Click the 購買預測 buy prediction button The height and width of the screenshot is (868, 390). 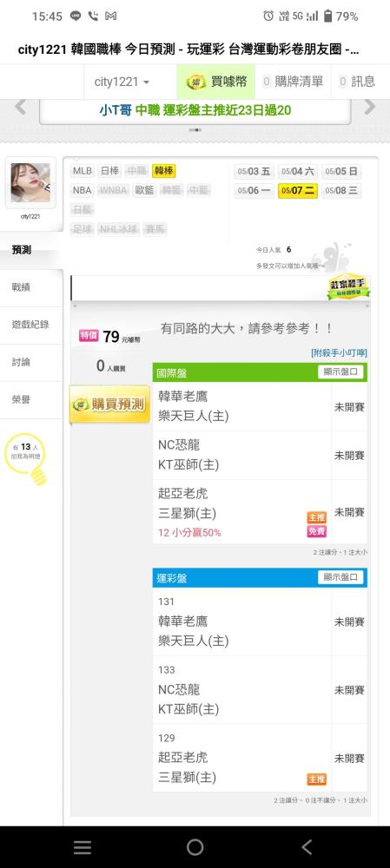click(x=109, y=404)
